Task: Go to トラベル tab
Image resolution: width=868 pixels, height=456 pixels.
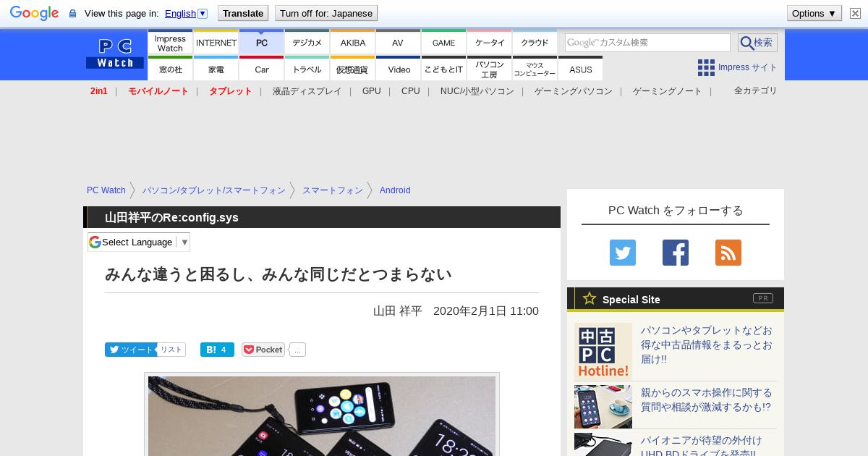Action: 307,69
